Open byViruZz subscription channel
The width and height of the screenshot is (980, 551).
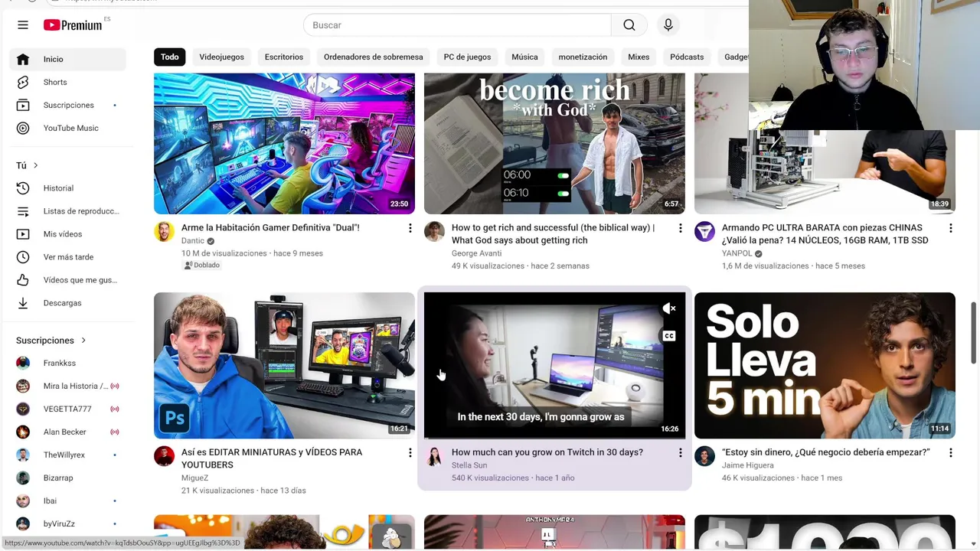[67, 523]
